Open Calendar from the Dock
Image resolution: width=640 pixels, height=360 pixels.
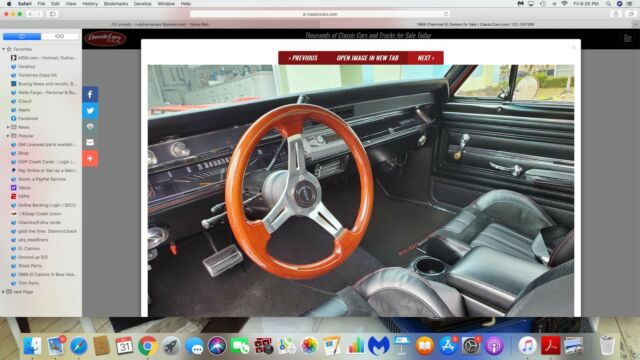tap(124, 346)
